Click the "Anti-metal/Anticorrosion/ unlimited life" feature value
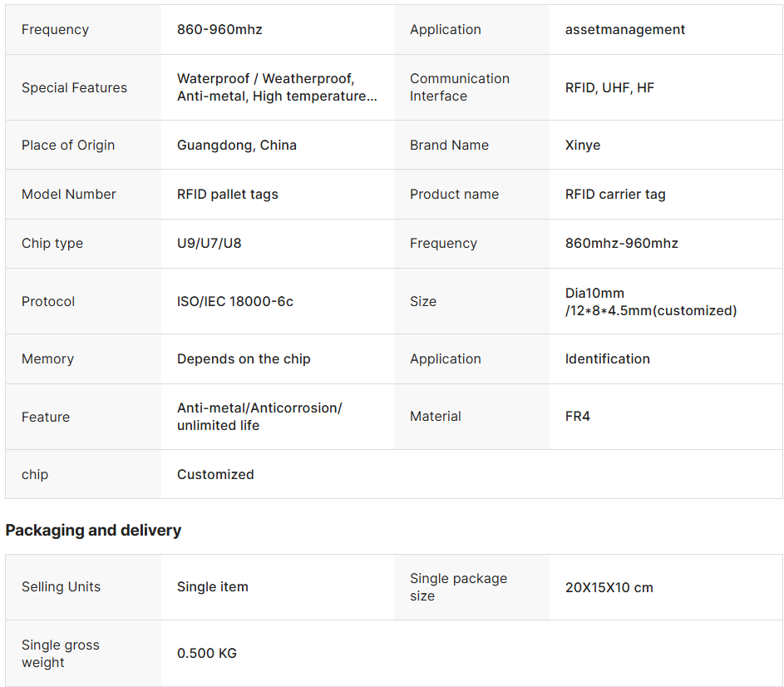784x687 pixels. tap(259, 417)
